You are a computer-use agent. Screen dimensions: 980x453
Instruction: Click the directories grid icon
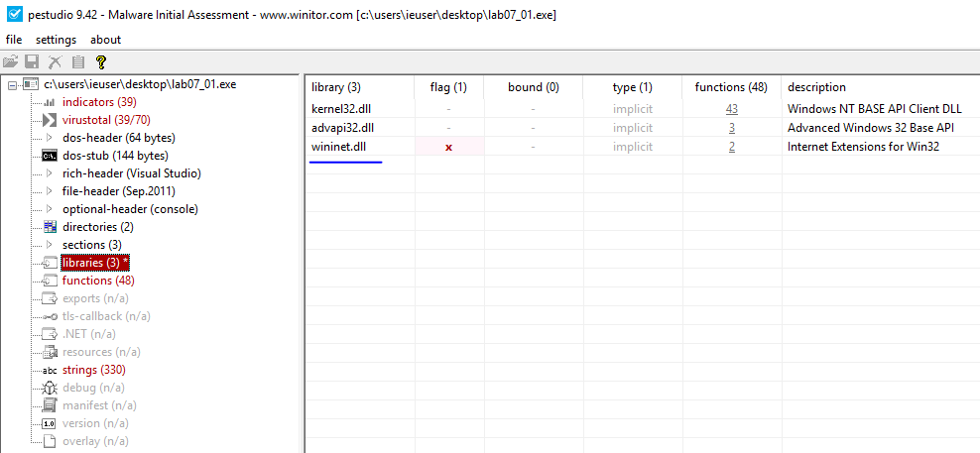(50, 227)
